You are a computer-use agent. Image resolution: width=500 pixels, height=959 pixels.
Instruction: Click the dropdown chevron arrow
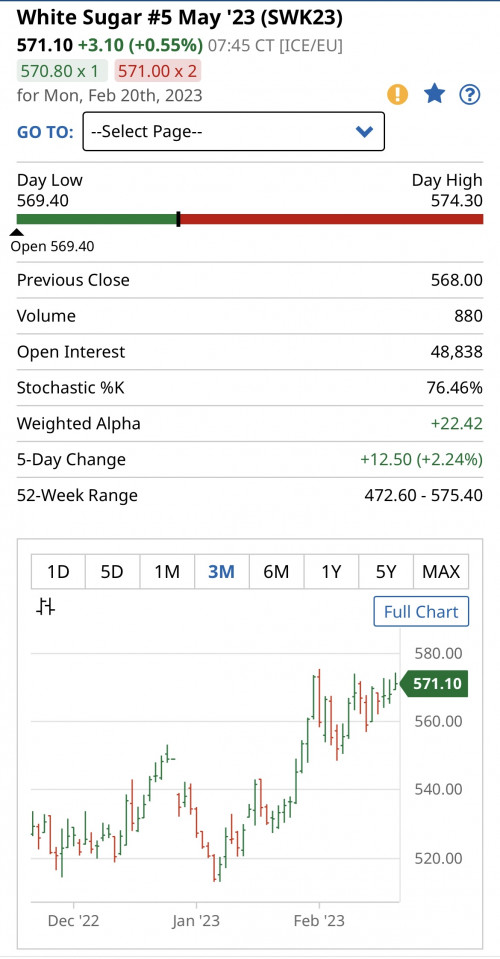pos(364,131)
